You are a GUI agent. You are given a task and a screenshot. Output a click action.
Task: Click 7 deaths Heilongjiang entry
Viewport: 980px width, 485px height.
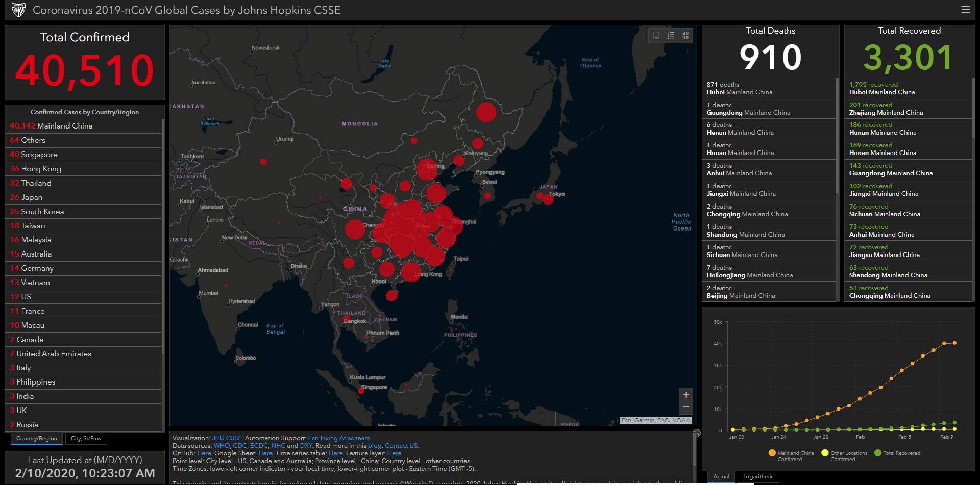coord(769,271)
